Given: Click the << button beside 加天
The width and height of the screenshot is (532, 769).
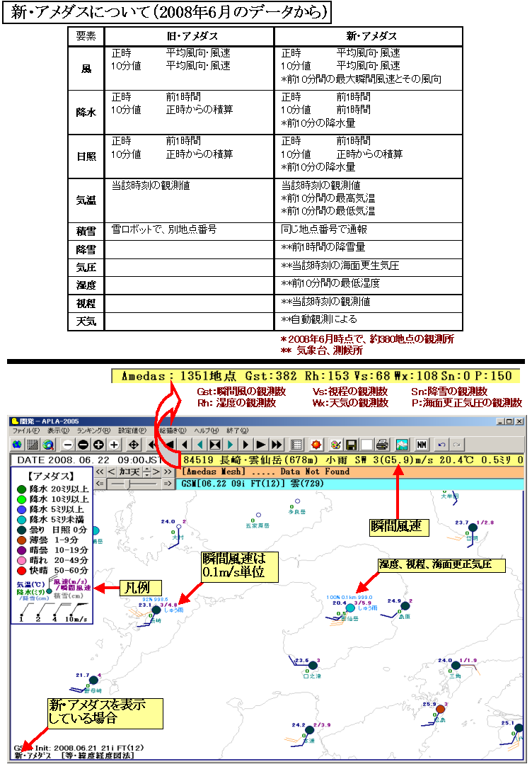Looking at the screenshot, I should point(100,472).
